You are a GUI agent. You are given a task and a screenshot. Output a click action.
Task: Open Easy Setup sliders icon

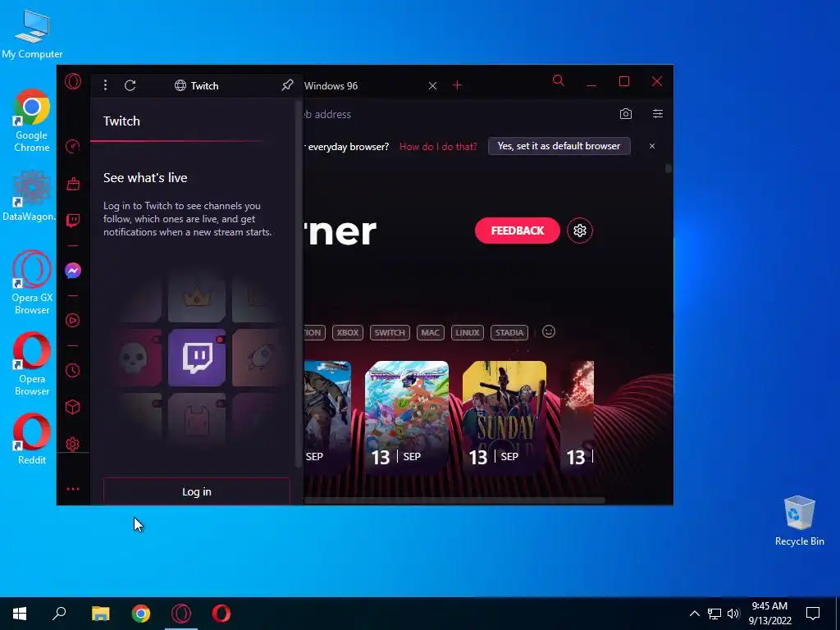coord(658,113)
